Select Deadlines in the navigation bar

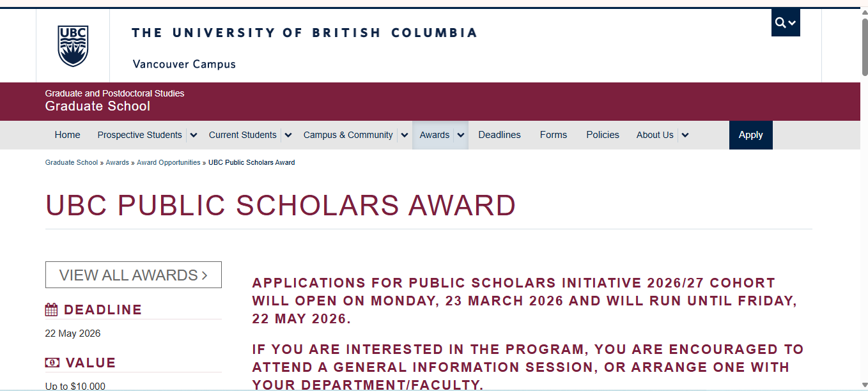(x=499, y=135)
